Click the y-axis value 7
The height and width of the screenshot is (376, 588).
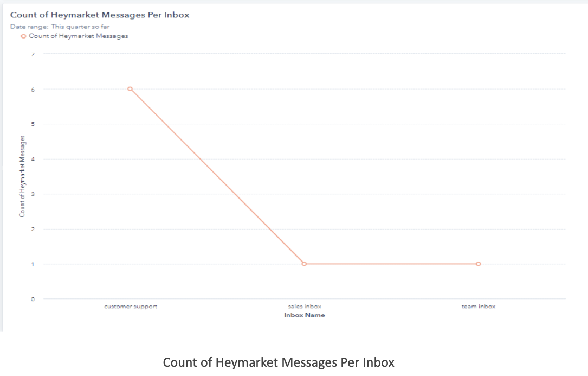(x=33, y=54)
